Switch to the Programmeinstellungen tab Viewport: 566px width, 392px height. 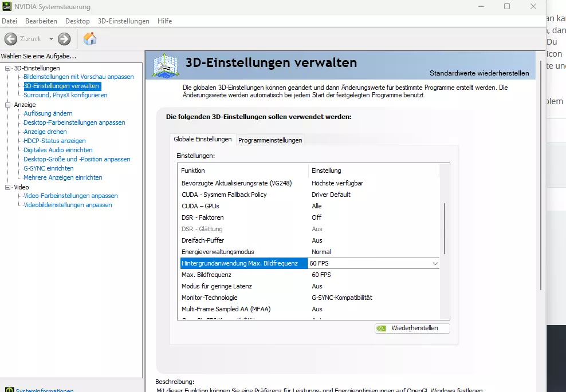(x=270, y=140)
